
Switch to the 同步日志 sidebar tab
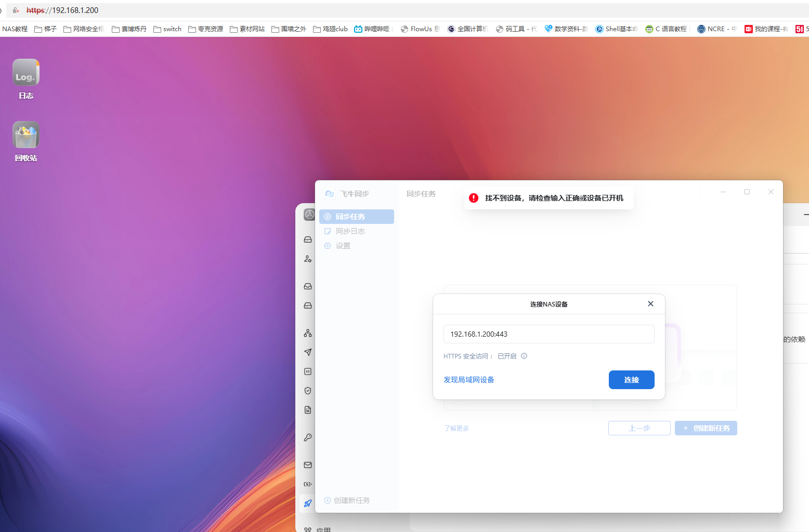357,231
